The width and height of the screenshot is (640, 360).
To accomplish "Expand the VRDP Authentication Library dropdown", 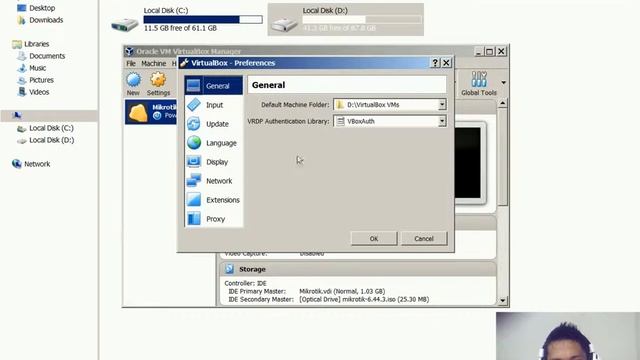I will (442, 121).
